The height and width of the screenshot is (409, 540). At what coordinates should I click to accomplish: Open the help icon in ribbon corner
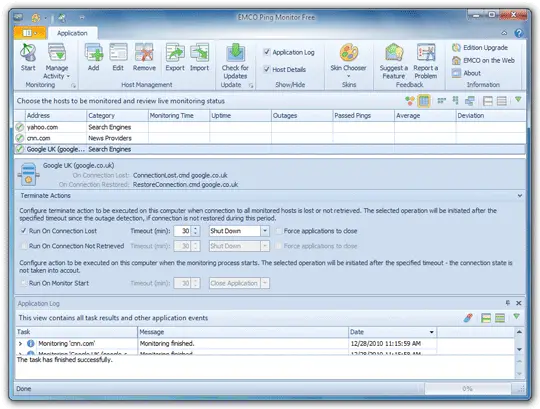tap(518, 33)
